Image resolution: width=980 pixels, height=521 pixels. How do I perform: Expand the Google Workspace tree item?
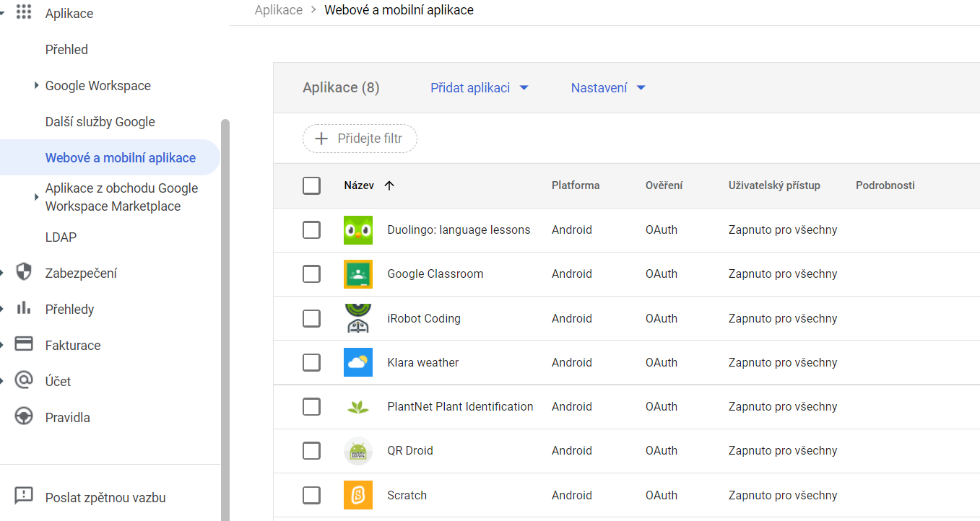click(37, 86)
